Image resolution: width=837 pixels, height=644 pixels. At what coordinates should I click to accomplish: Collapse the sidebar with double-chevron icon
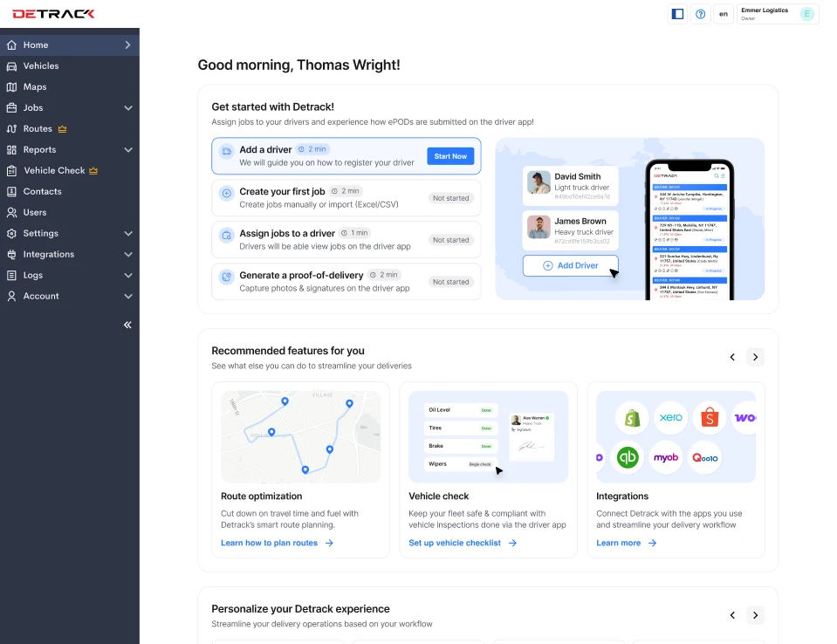pos(127,325)
